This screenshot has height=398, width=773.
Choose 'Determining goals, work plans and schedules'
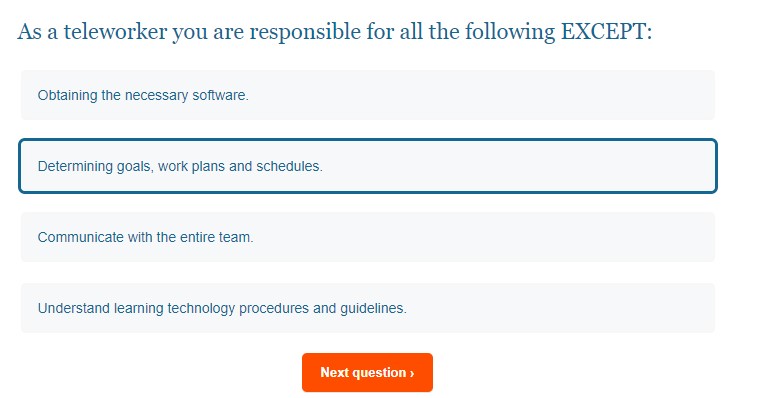(368, 166)
